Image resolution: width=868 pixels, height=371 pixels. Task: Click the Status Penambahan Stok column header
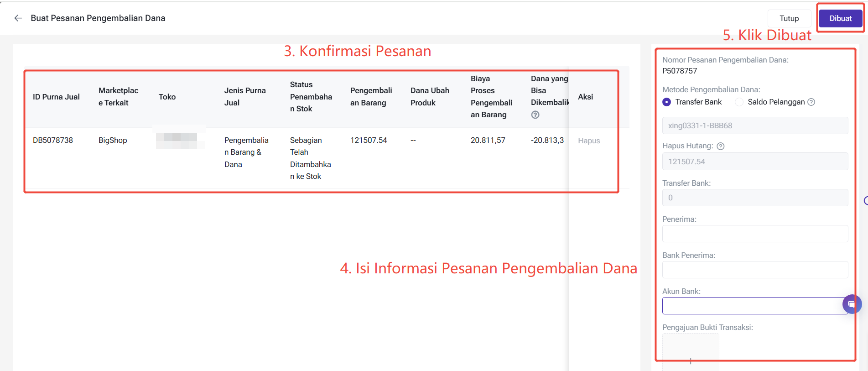[x=311, y=97]
